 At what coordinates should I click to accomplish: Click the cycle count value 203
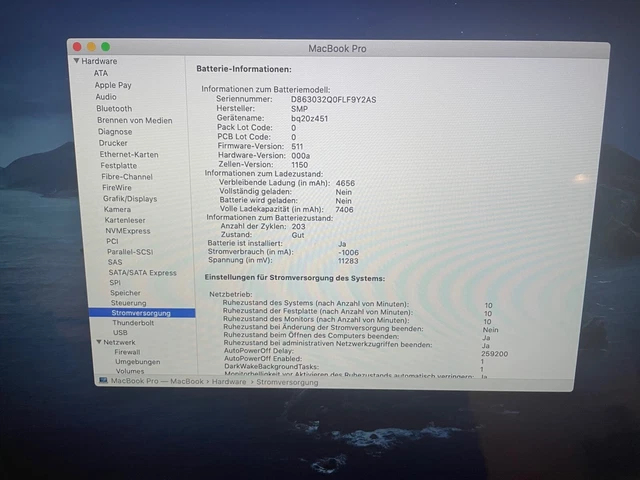[298, 227]
